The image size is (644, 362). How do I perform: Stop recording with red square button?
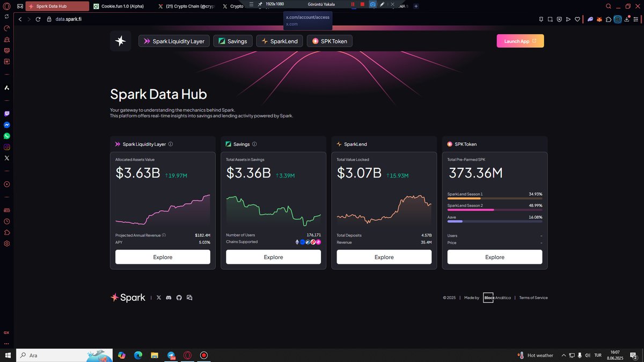[x=362, y=4]
